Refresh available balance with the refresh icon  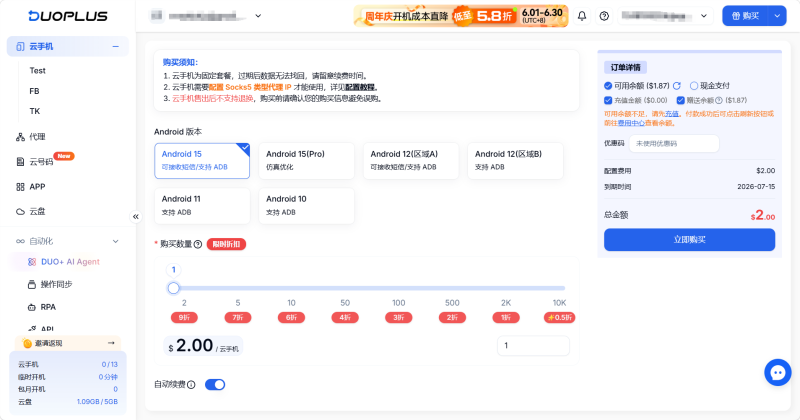pos(677,86)
